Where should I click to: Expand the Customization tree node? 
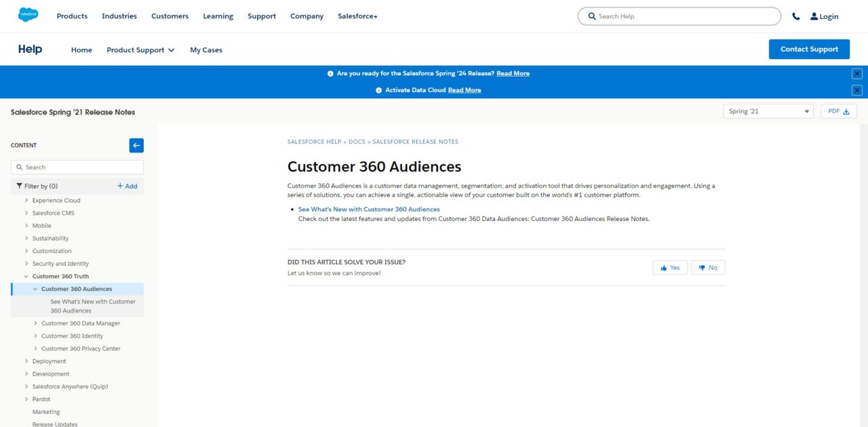[x=26, y=251]
